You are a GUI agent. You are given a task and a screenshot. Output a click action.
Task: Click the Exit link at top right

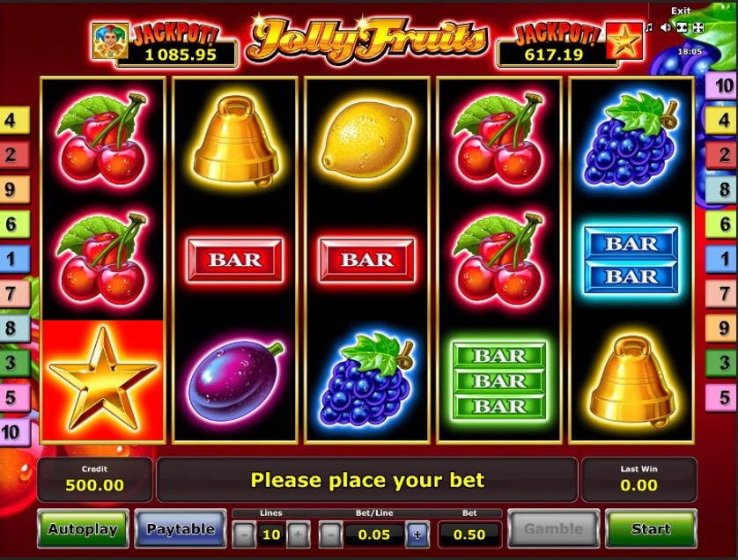point(681,11)
